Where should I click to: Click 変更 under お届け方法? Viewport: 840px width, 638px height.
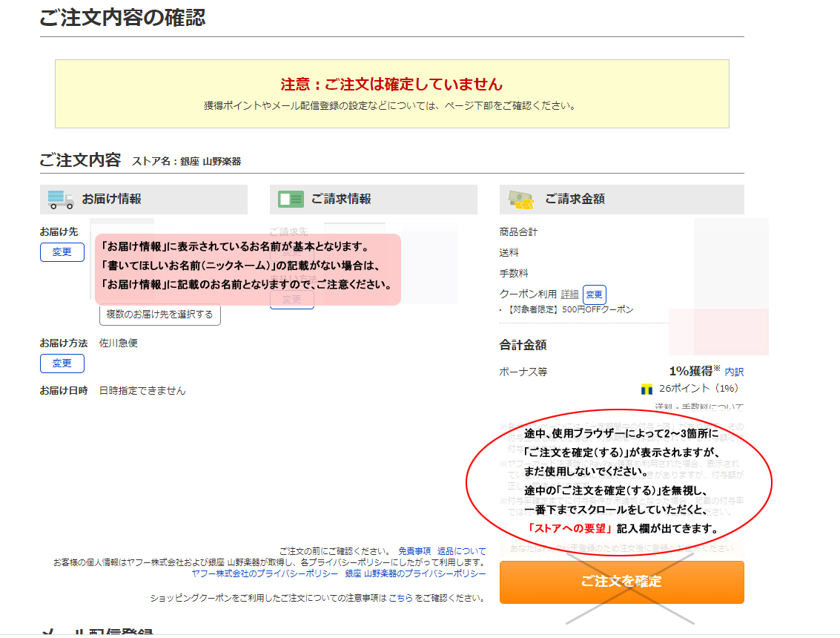(x=62, y=364)
